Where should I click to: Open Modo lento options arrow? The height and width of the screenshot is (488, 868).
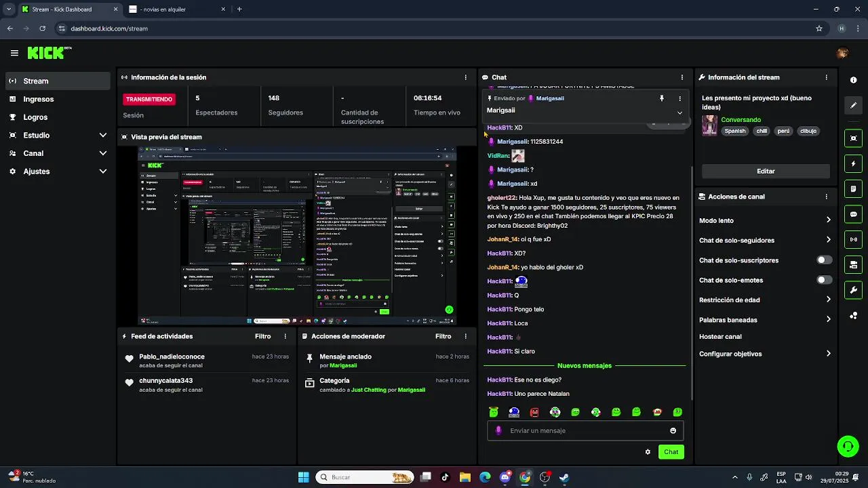pos(828,220)
